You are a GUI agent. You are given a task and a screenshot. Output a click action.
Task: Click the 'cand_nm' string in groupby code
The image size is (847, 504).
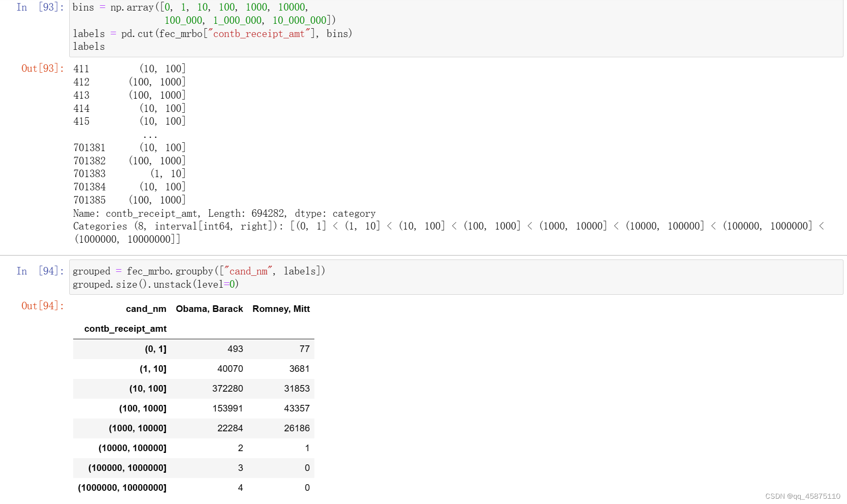[248, 271]
